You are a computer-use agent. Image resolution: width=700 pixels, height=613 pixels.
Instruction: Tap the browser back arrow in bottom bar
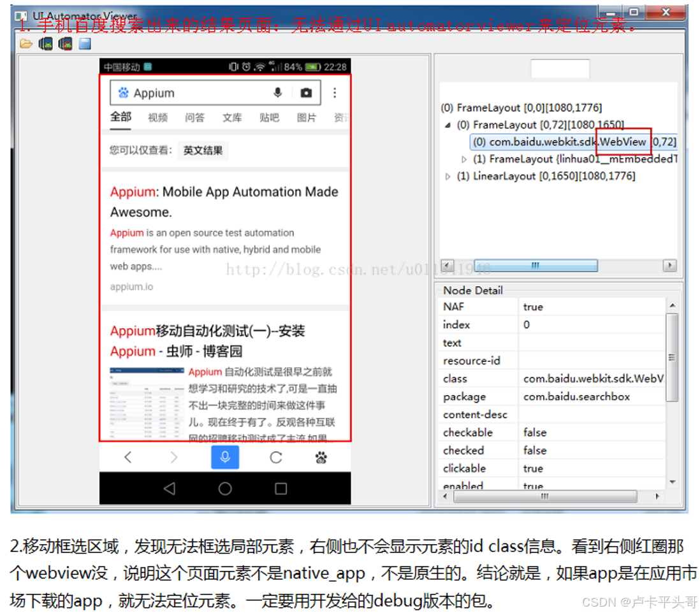click(128, 457)
